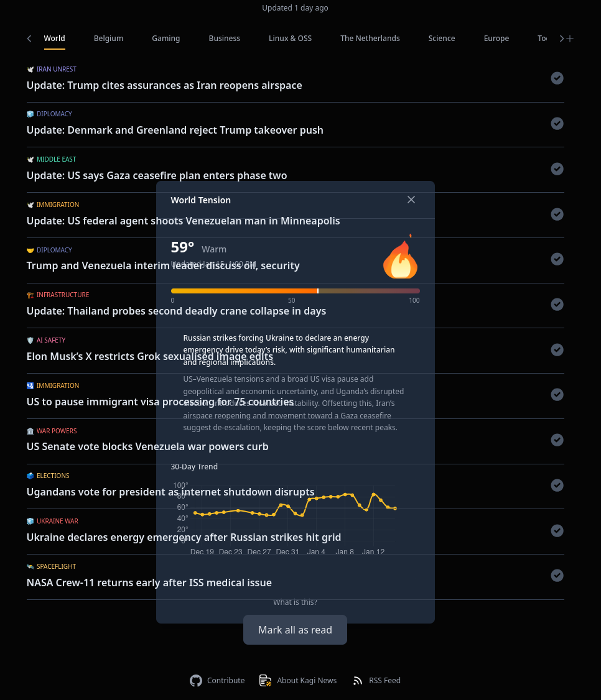Add a new category with plus icon
The height and width of the screenshot is (700, 601).
[x=570, y=39]
